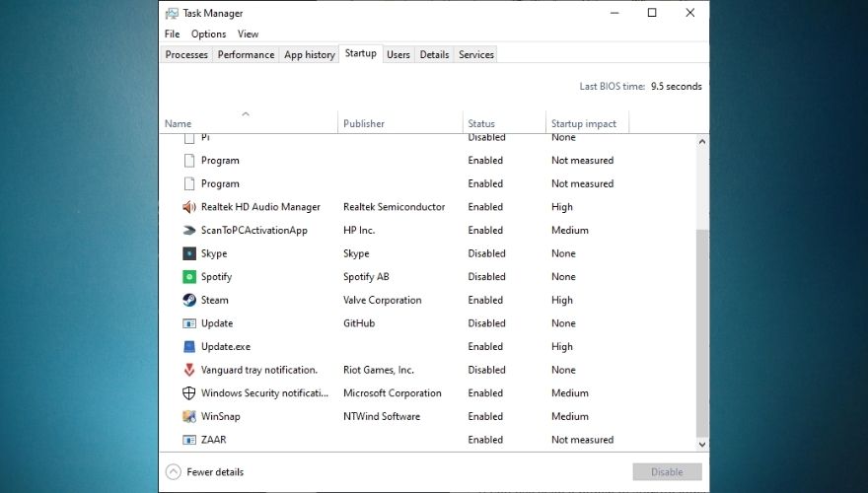The width and height of the screenshot is (868, 493).
Task: Select the Steam startup entry name
Action: coord(214,300)
